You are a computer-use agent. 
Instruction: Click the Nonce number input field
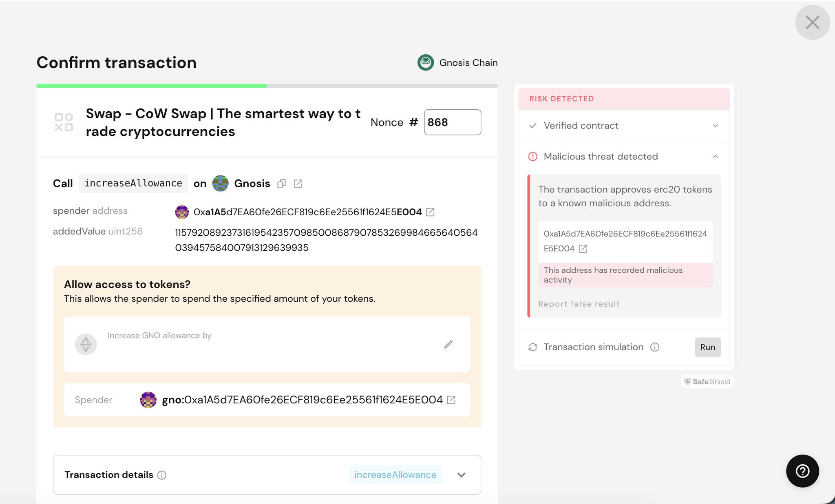453,122
